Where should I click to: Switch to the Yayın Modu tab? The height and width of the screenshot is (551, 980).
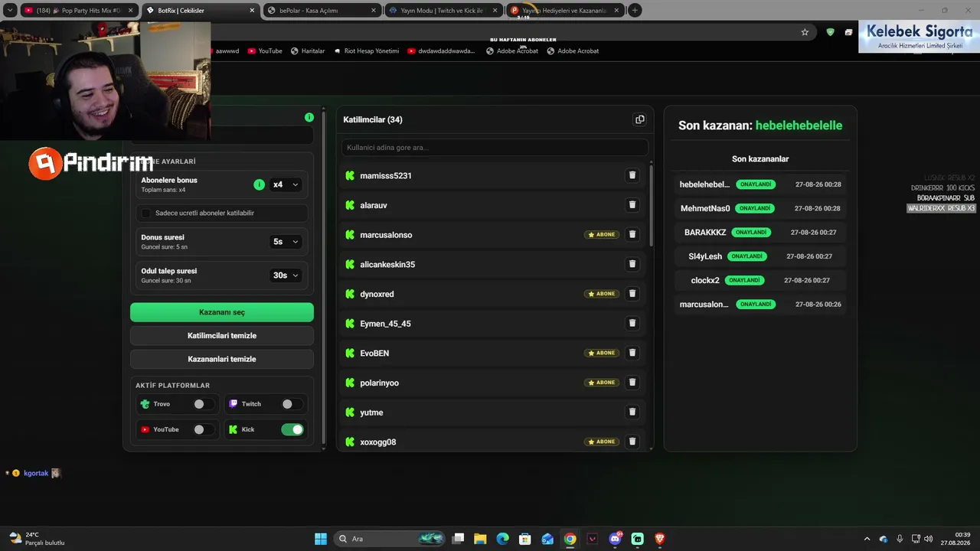click(443, 11)
